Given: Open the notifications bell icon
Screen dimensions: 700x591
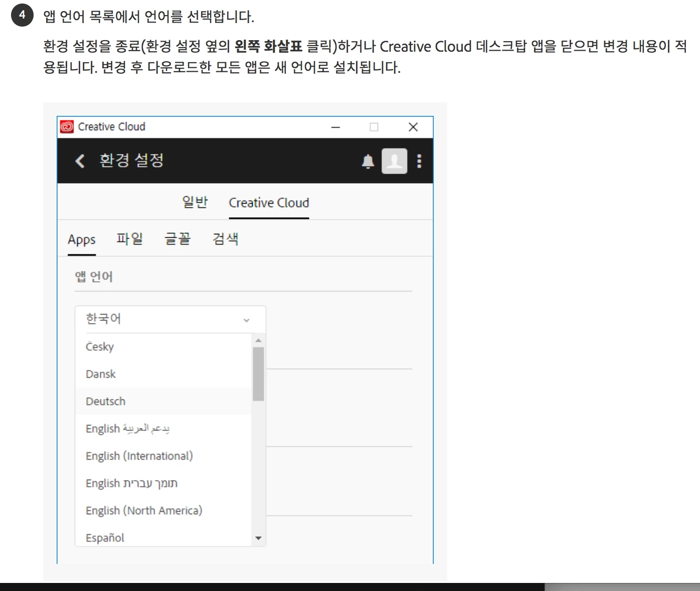Looking at the screenshot, I should click(x=368, y=162).
